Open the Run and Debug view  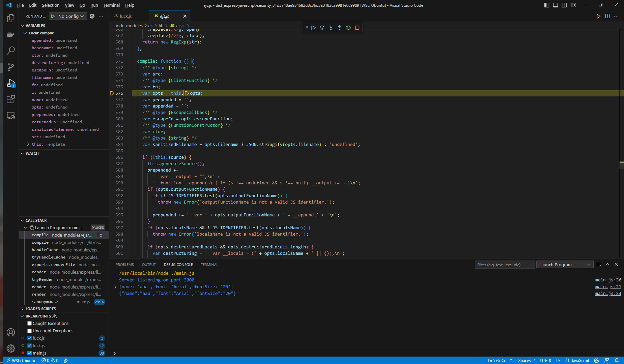coord(11,83)
